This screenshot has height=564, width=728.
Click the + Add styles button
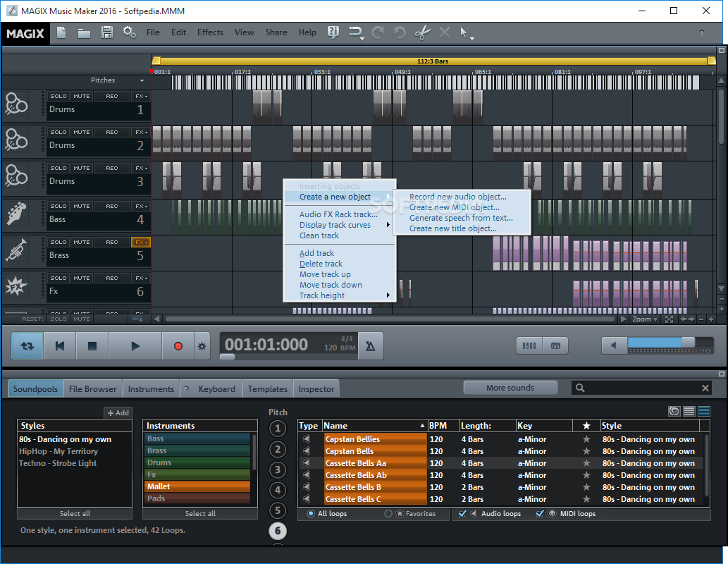[x=118, y=412]
